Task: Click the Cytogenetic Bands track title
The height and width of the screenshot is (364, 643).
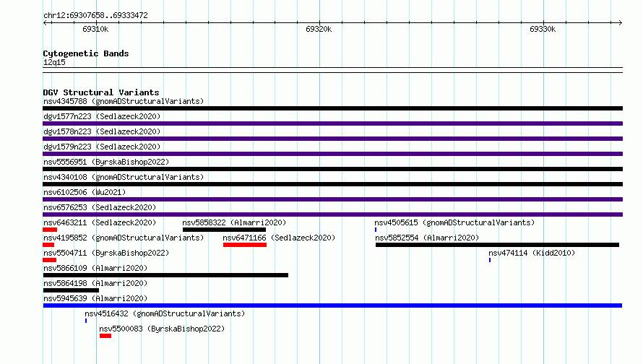Action: tap(86, 53)
